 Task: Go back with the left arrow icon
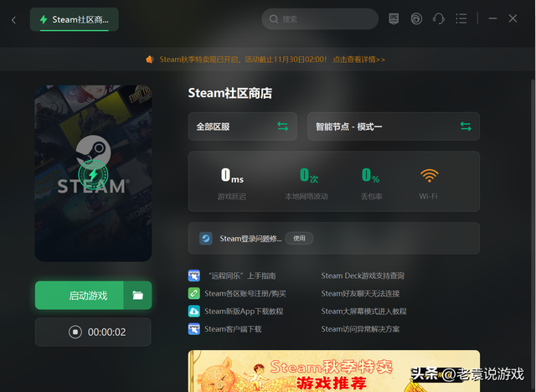coord(13,20)
